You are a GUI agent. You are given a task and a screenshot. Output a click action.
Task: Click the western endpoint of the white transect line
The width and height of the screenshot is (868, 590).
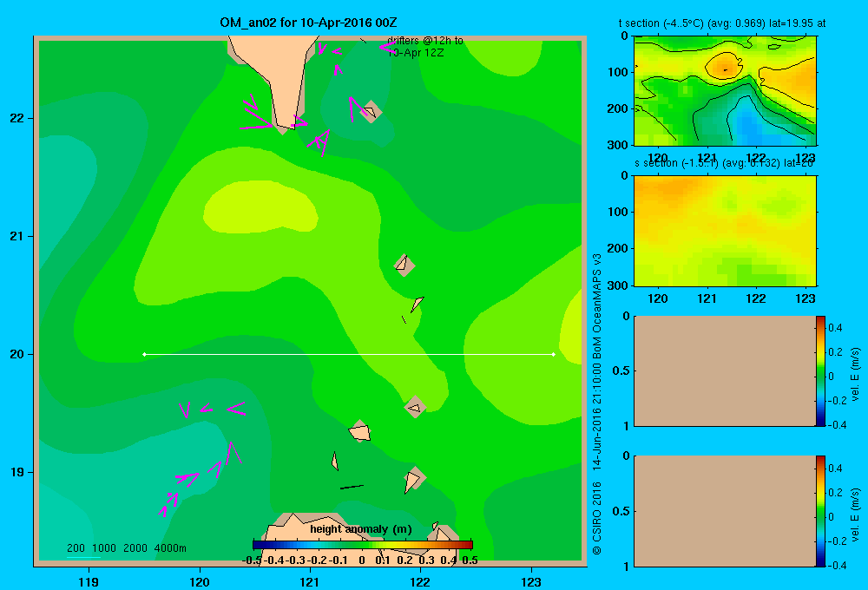(144, 354)
